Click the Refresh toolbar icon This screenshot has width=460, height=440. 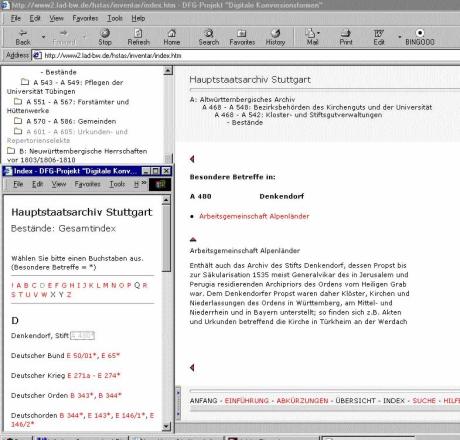(x=138, y=37)
